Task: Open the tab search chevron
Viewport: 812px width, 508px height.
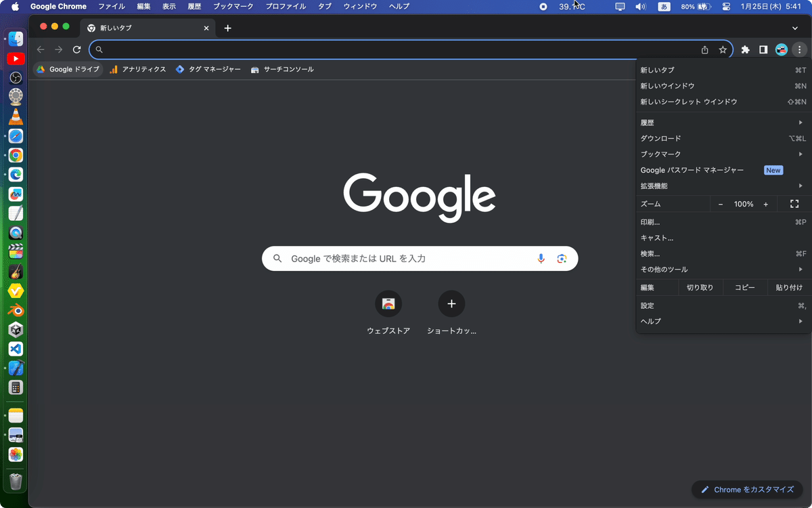Action: (795, 28)
